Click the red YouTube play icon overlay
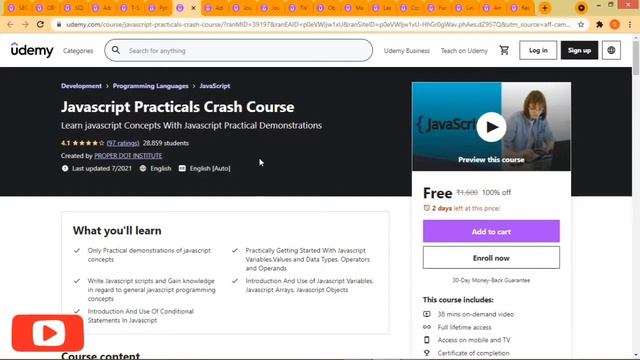Viewport: 640px width, 360px height. [x=48, y=333]
